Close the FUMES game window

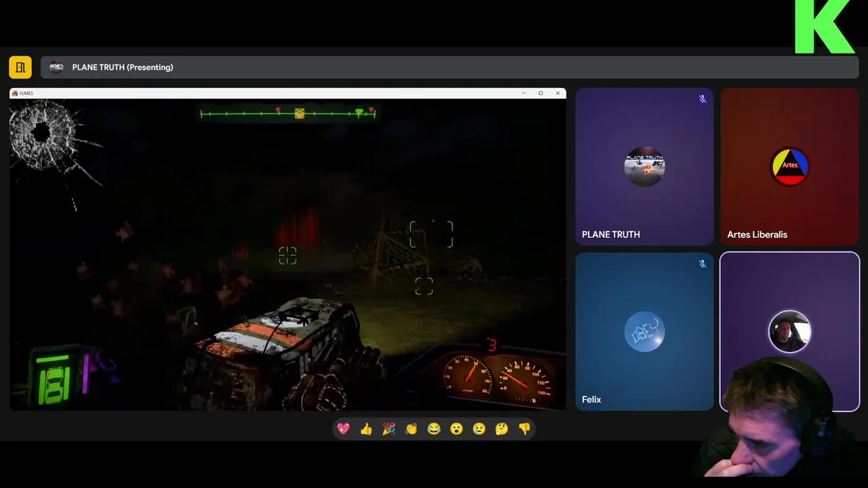[557, 93]
